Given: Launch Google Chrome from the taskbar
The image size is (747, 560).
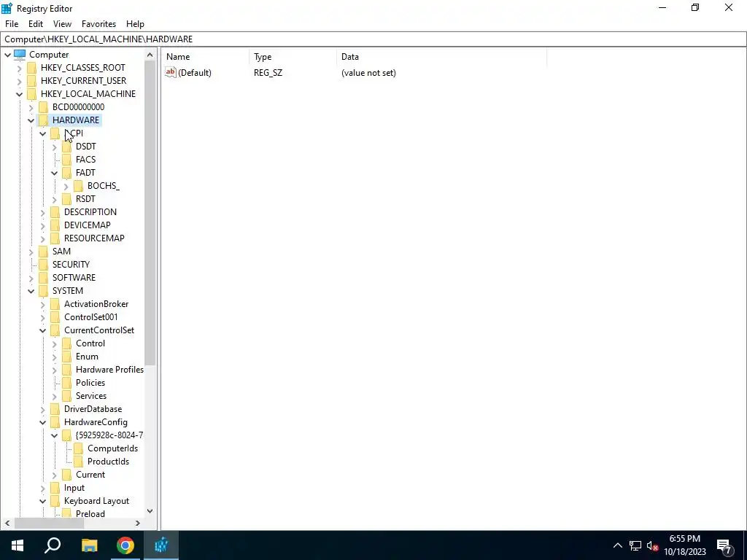Looking at the screenshot, I should point(125,545).
